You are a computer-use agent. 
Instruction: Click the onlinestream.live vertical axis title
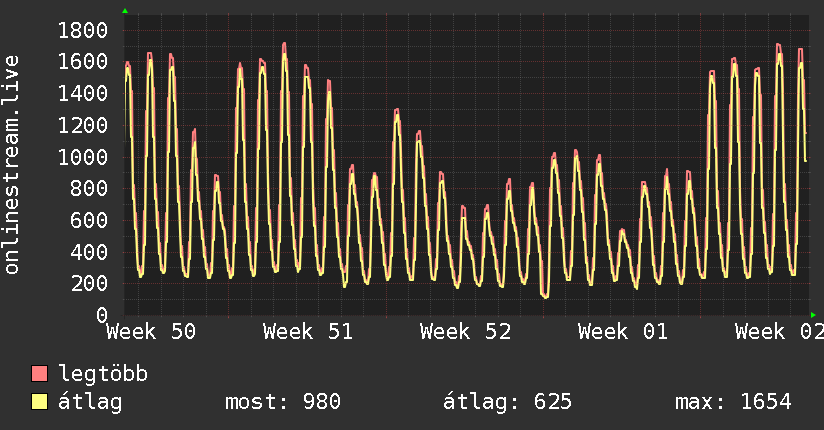tap(11, 165)
